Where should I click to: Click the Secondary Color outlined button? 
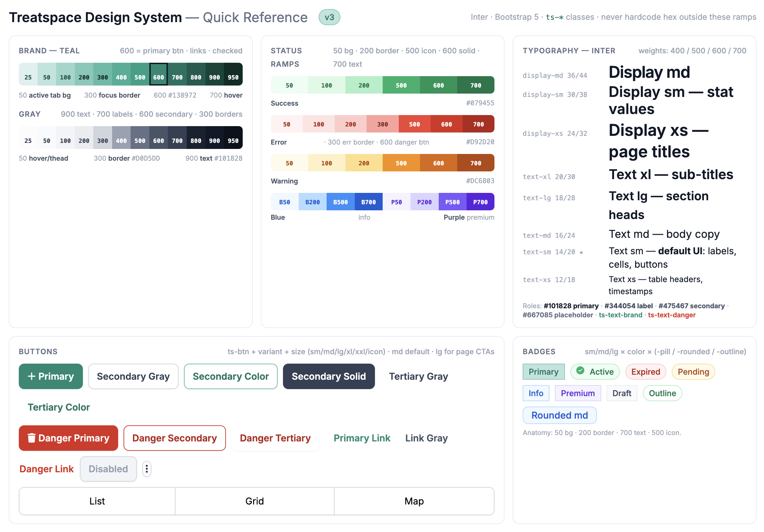231,376
